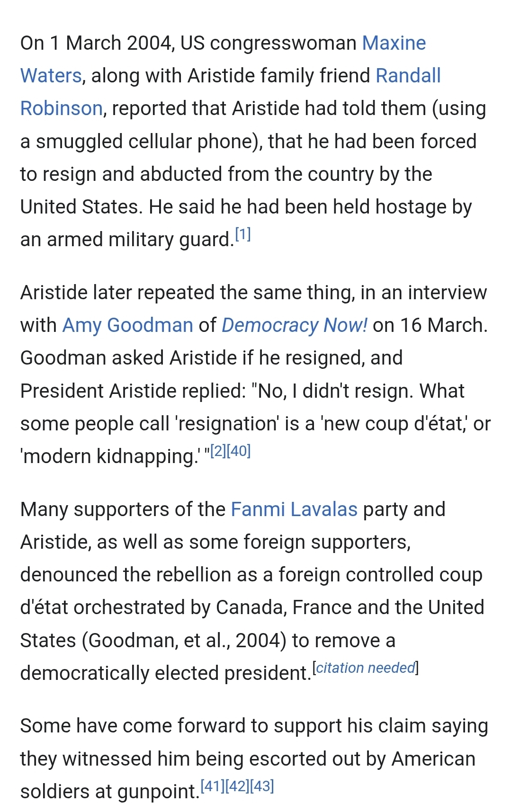Tap footnote reference [1]
Image resolution: width=511 pixels, height=812 pixels.
243,234
